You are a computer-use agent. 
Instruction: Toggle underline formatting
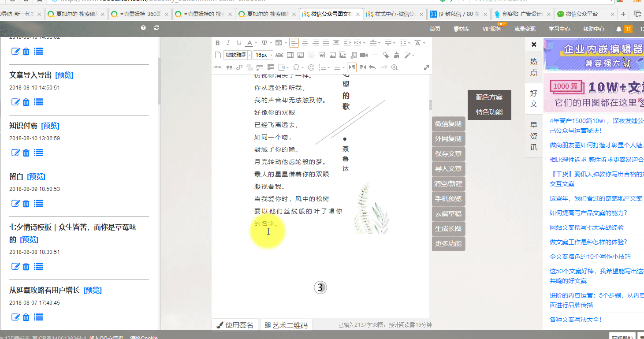pos(239,43)
